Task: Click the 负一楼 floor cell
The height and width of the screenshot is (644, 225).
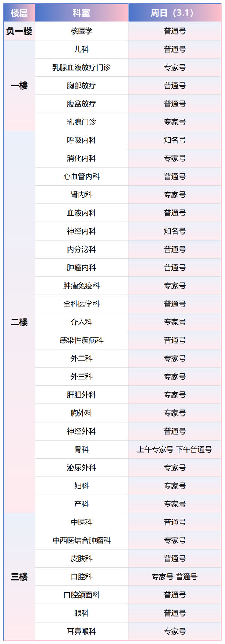Action: (19, 31)
